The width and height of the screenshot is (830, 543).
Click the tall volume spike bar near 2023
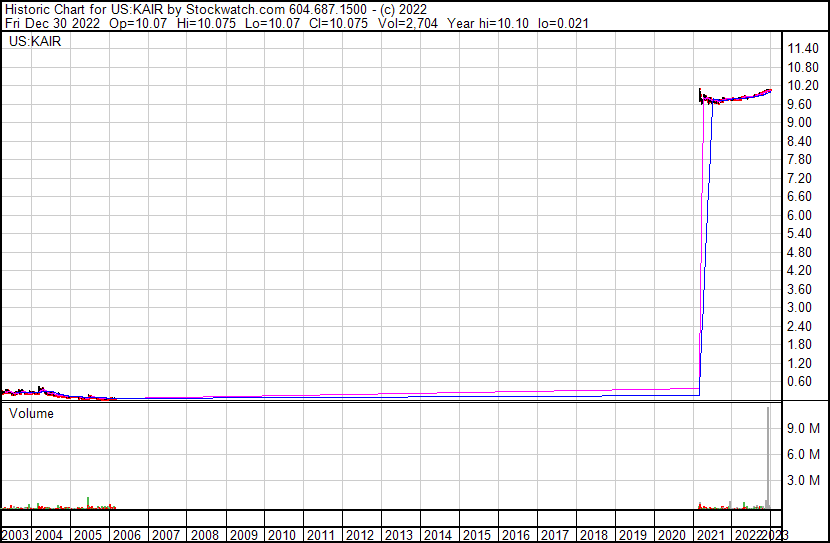coord(768,460)
